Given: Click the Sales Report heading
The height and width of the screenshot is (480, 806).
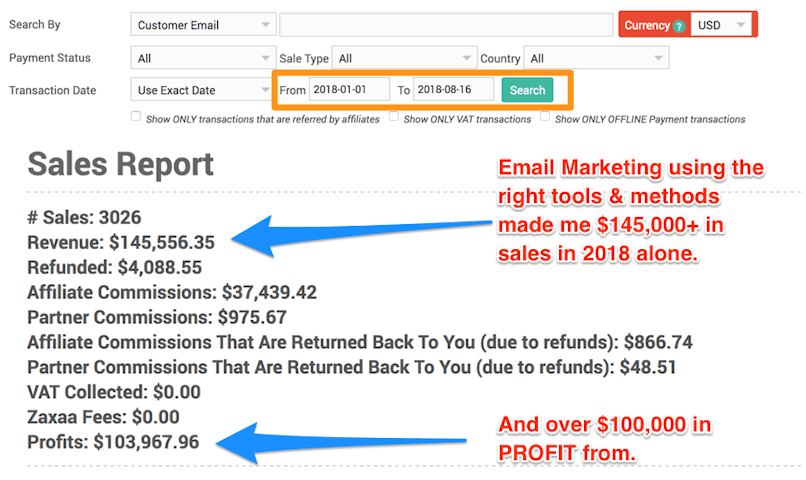Looking at the screenshot, I should tap(120, 164).
